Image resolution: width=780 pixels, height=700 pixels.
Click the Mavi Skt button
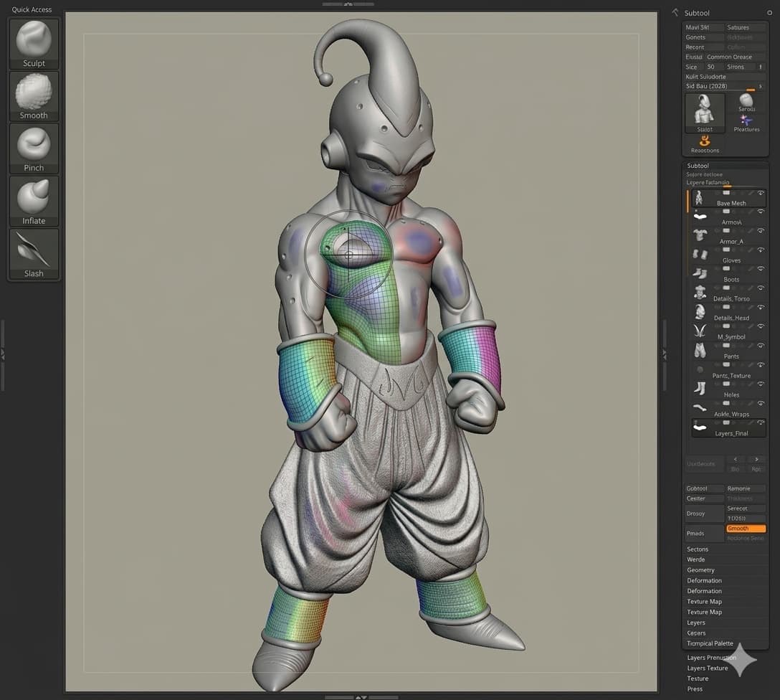pos(703,27)
